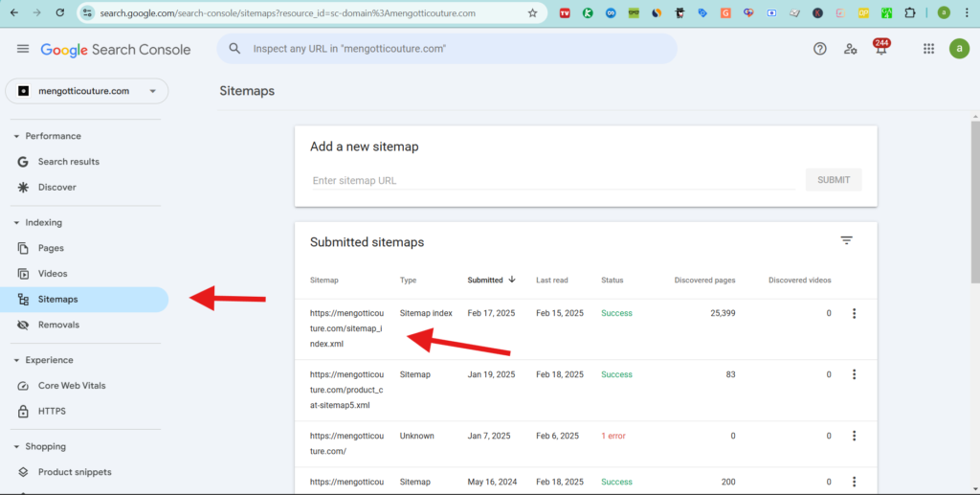The height and width of the screenshot is (495, 980).
Task: Open more options for sitemap_index.xml row
Action: [854, 313]
